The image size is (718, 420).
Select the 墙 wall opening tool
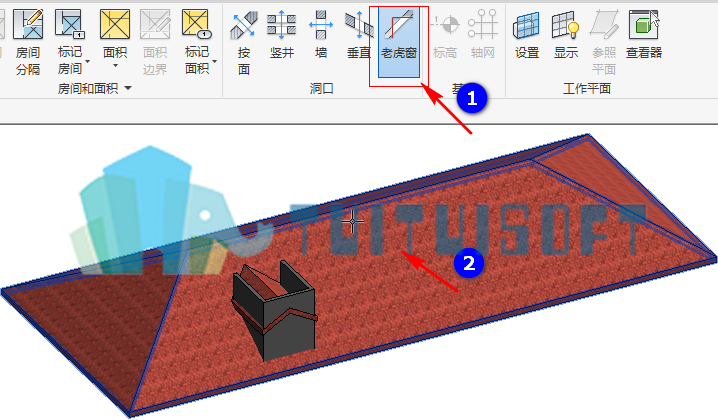pyautogui.click(x=321, y=36)
